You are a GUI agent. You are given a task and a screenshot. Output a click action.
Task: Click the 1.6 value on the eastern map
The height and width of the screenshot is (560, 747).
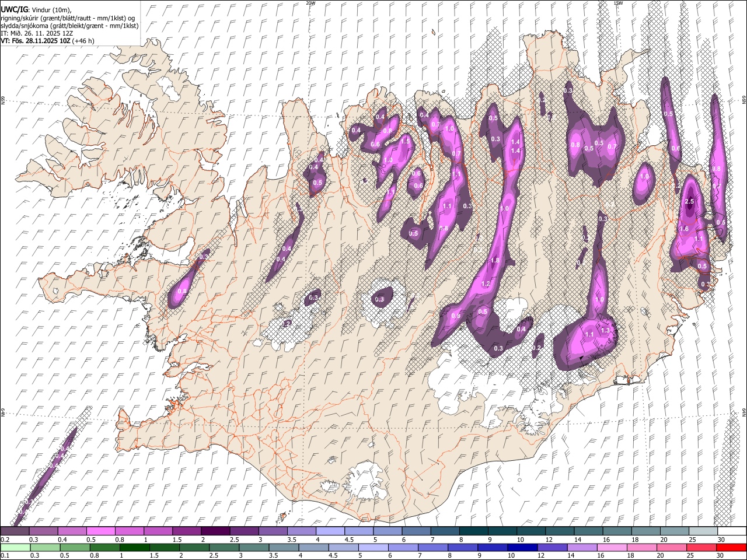pos(685,229)
